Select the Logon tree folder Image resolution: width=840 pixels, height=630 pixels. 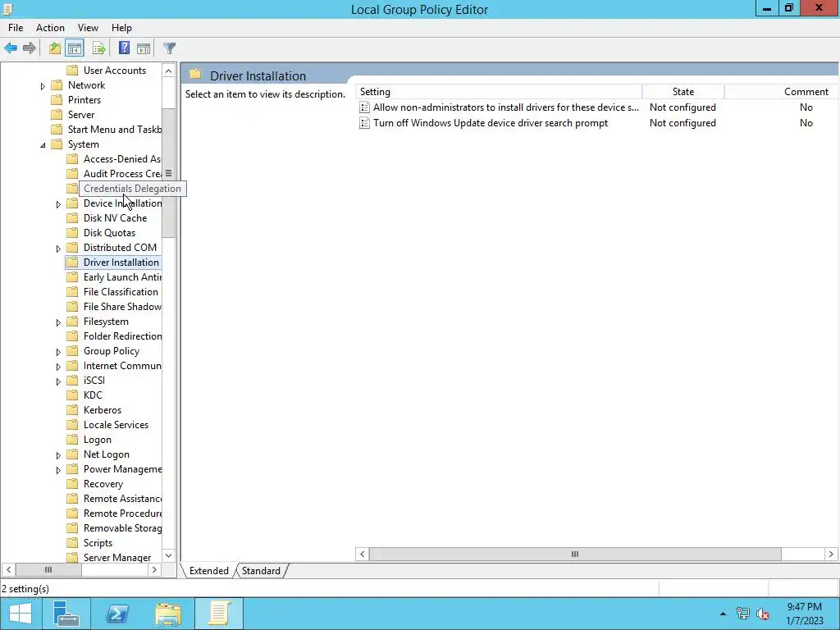(x=98, y=440)
